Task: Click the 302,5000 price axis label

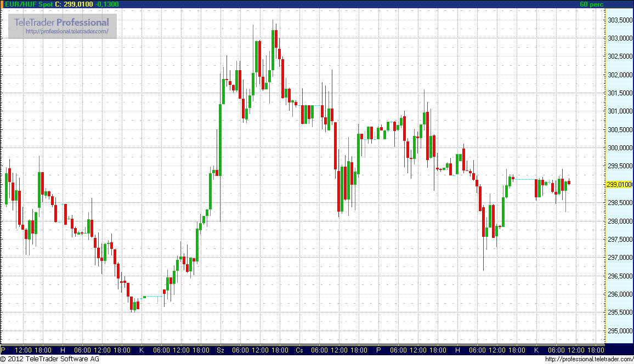Action: coord(620,56)
